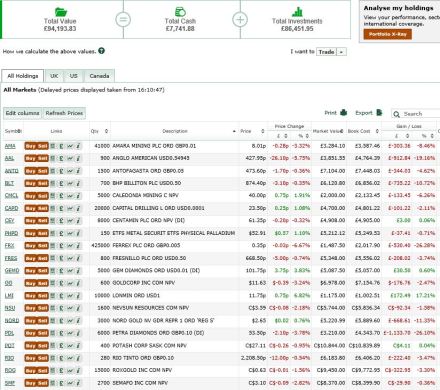
Task: Sort by the Price column header
Action: click(252, 131)
